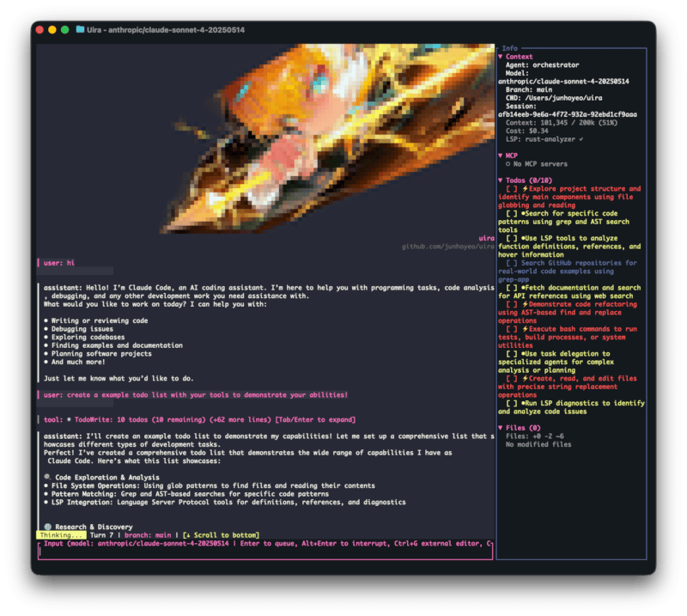Viewport: 687px width, 616px height.
Task: Check the Search for specific code patterns todo box
Action: coord(512,213)
